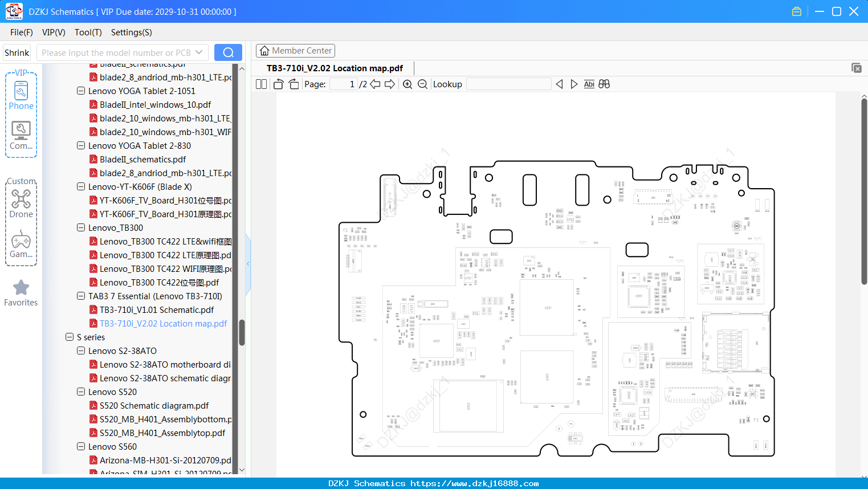
Task: Open the binoculars search icon
Action: [x=604, y=84]
